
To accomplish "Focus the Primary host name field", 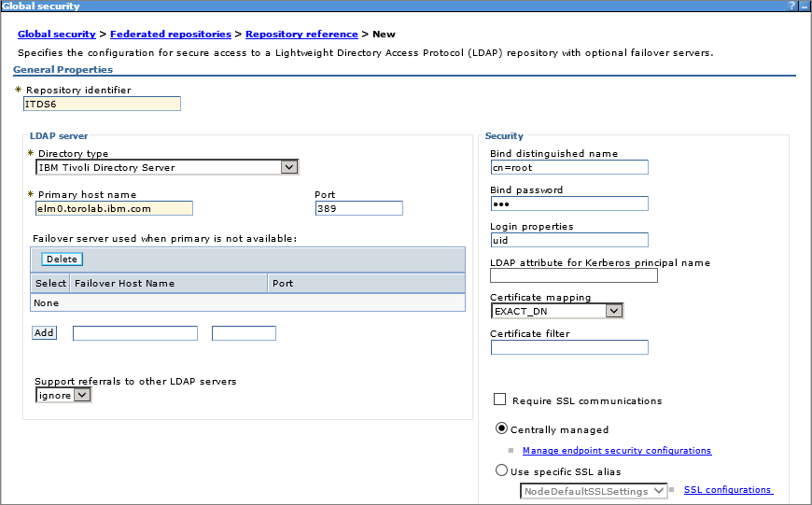I will click(113, 208).
